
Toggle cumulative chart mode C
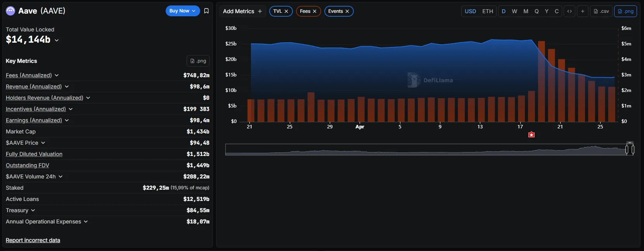(x=557, y=11)
